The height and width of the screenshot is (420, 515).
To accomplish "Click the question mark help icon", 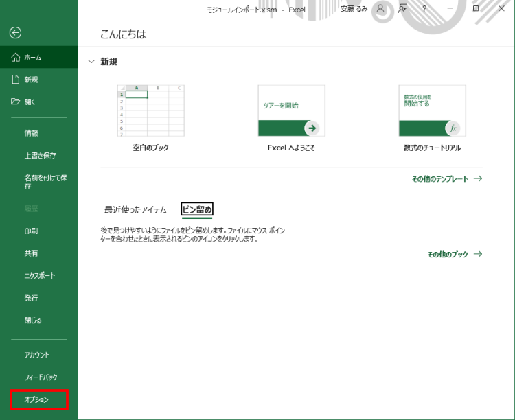I will pos(425,9).
